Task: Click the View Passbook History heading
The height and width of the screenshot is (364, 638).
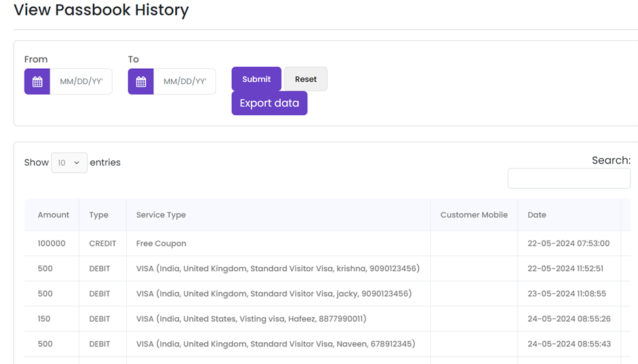Action: click(x=102, y=10)
